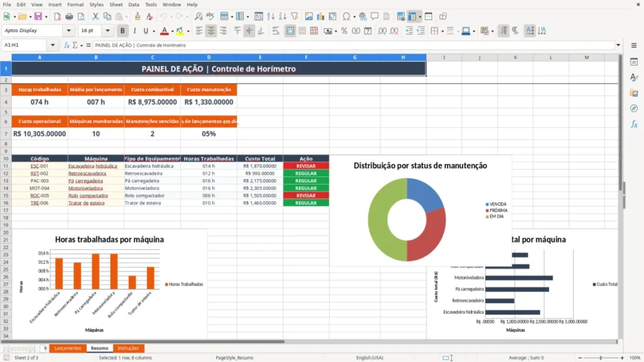Toggle Italic formatting
The height and width of the screenshot is (362, 644).
pyautogui.click(x=135, y=31)
